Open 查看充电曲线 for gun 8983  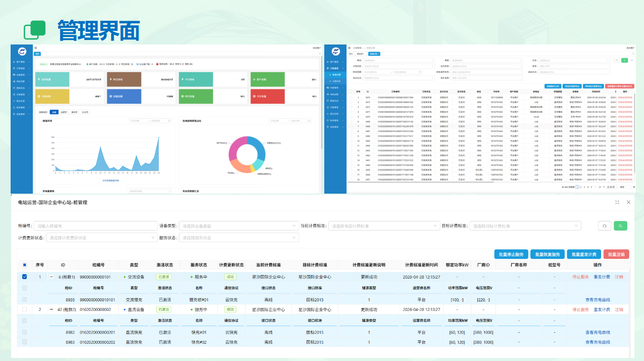point(598,342)
